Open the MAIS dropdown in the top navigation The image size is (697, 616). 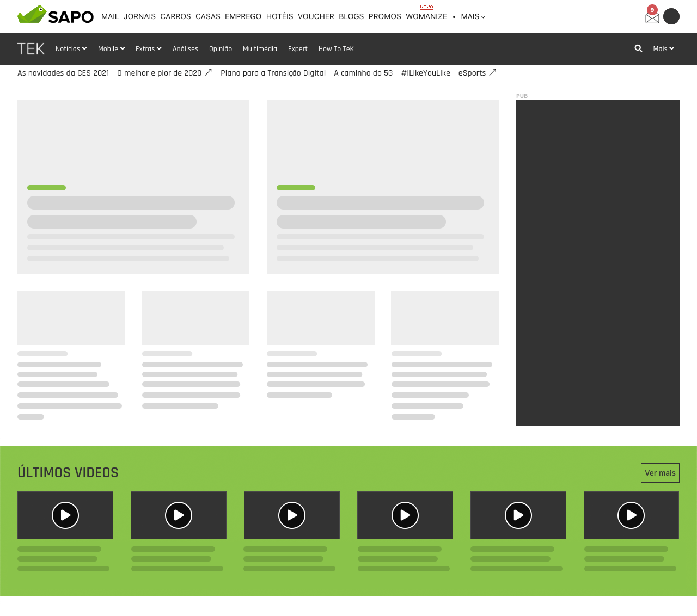pyautogui.click(x=472, y=16)
